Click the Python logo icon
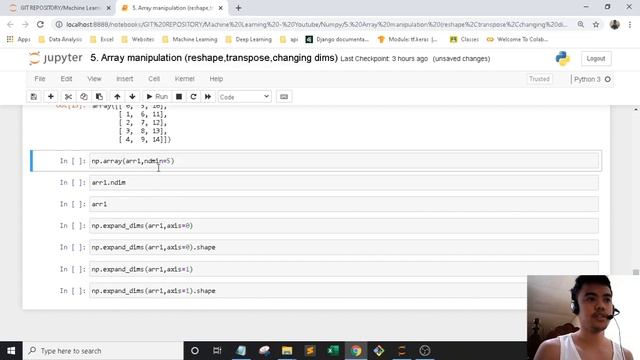Image resolution: width=640 pixels, height=360 pixels. click(562, 58)
